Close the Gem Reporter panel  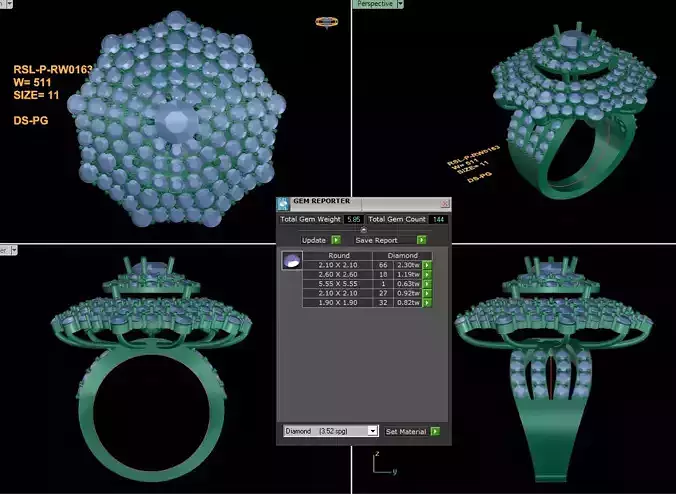tap(445, 203)
